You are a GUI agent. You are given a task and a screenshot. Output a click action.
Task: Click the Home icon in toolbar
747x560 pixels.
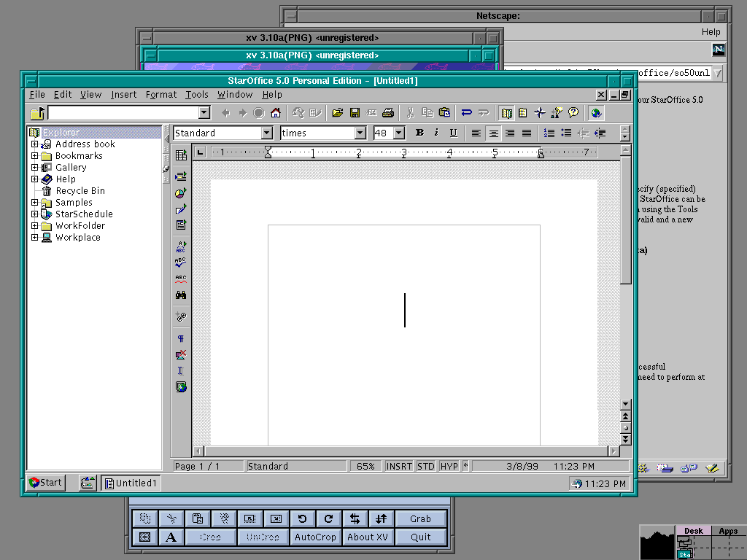(276, 113)
